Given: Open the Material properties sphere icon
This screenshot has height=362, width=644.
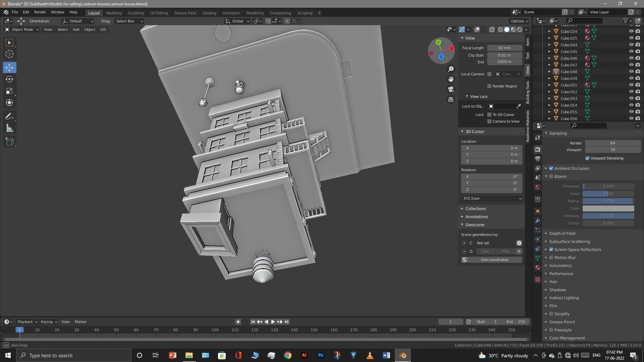Looking at the screenshot, I should [538, 267].
